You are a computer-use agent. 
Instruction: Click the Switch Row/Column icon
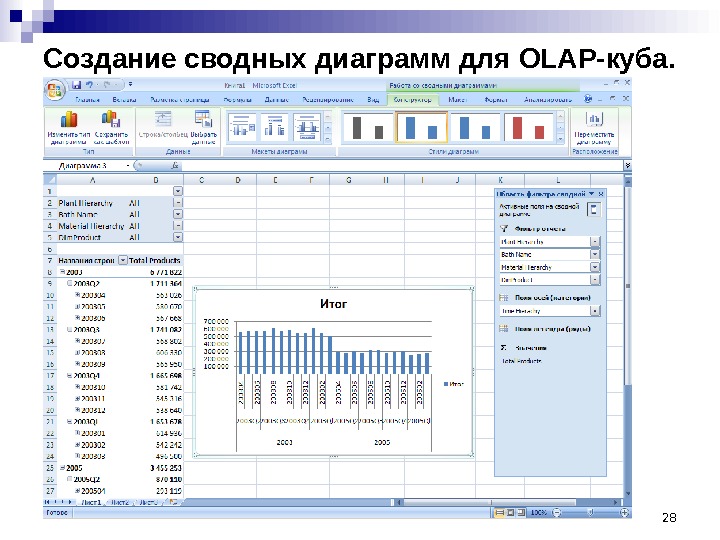pyautogui.click(x=163, y=119)
